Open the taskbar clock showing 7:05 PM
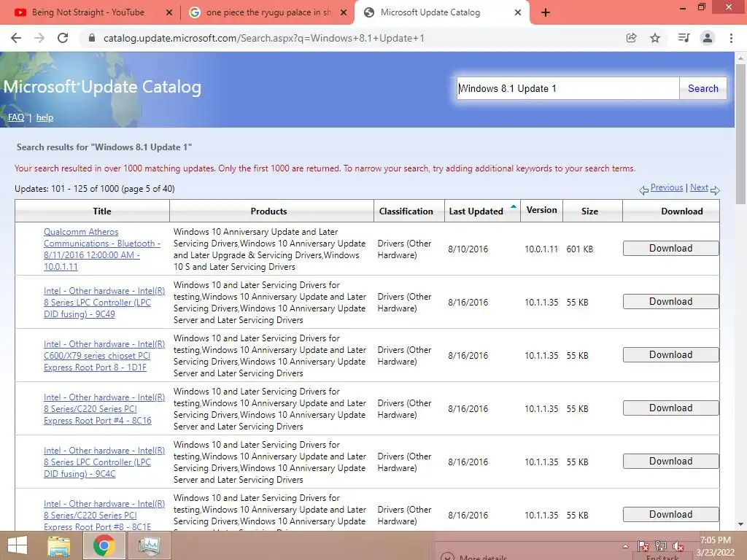747x560 pixels. pyautogui.click(x=716, y=546)
